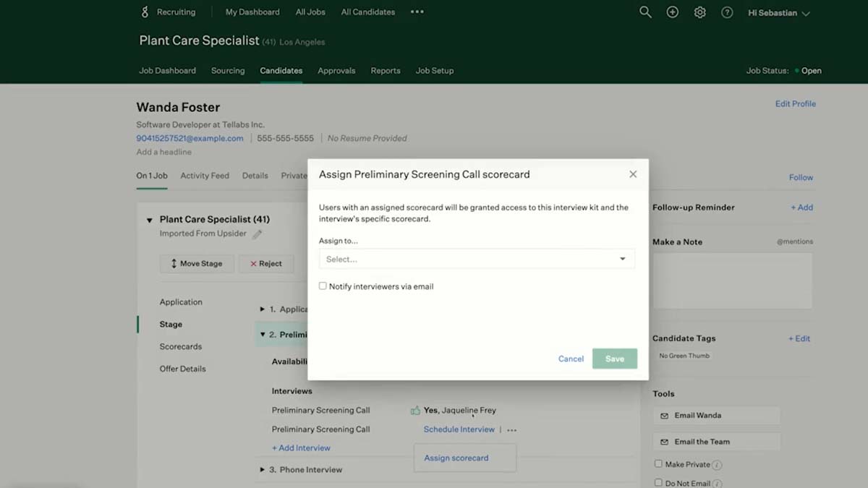Open the search magnifier icon
Image resolution: width=868 pixels, height=488 pixels.
pos(645,12)
